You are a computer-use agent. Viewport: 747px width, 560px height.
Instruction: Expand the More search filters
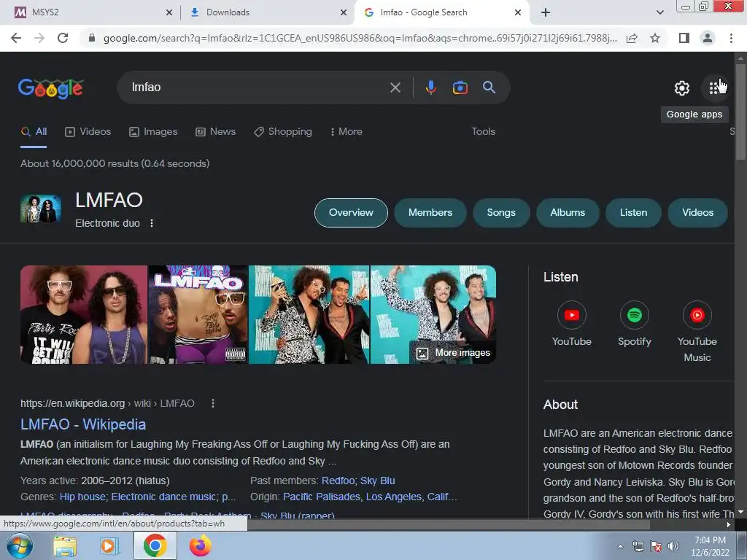[x=347, y=131]
